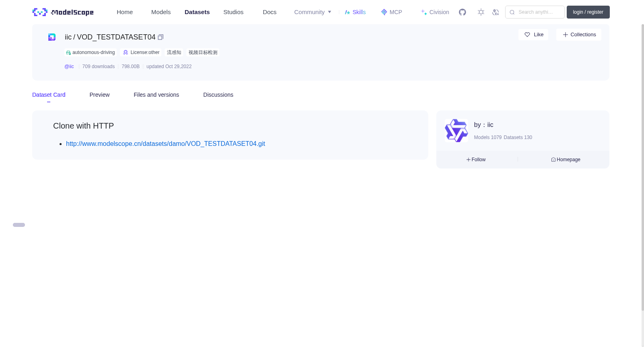Open the MCP link

pyautogui.click(x=391, y=12)
